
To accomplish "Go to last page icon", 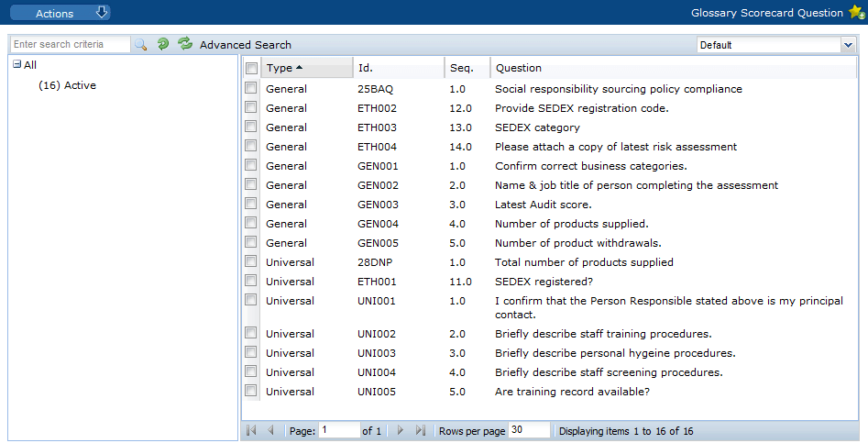I will point(420,430).
